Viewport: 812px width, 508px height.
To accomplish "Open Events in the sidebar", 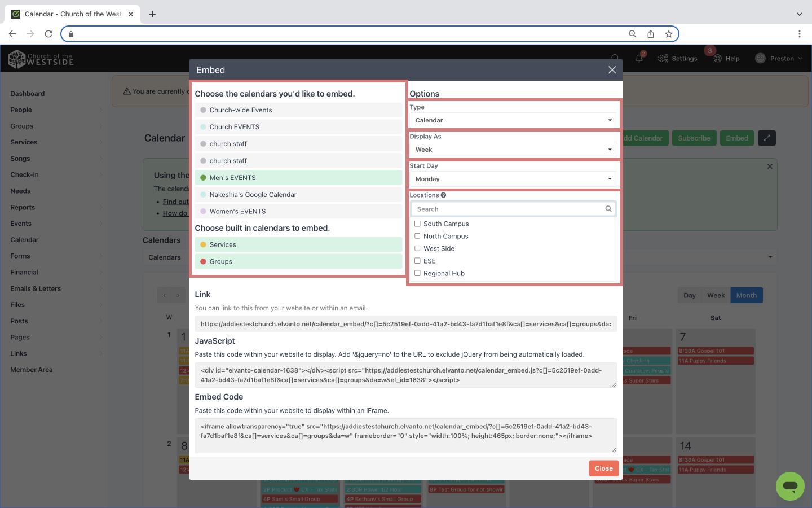I will pos(21,224).
